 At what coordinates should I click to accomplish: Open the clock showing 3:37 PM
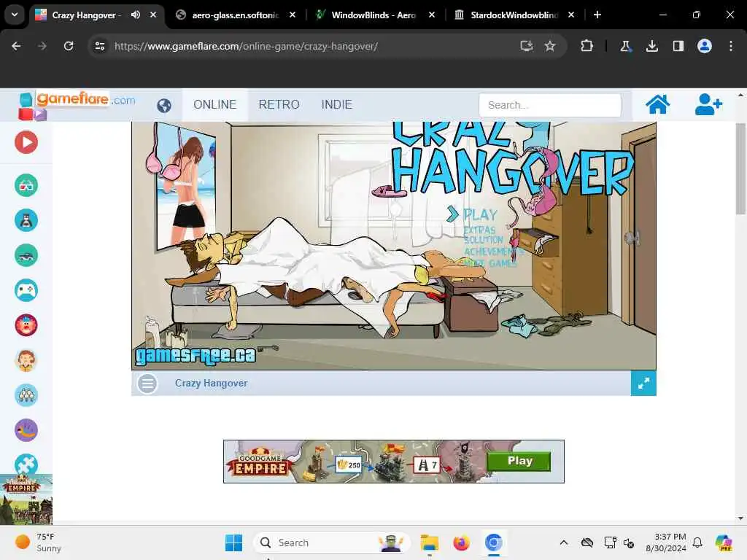[x=666, y=542]
